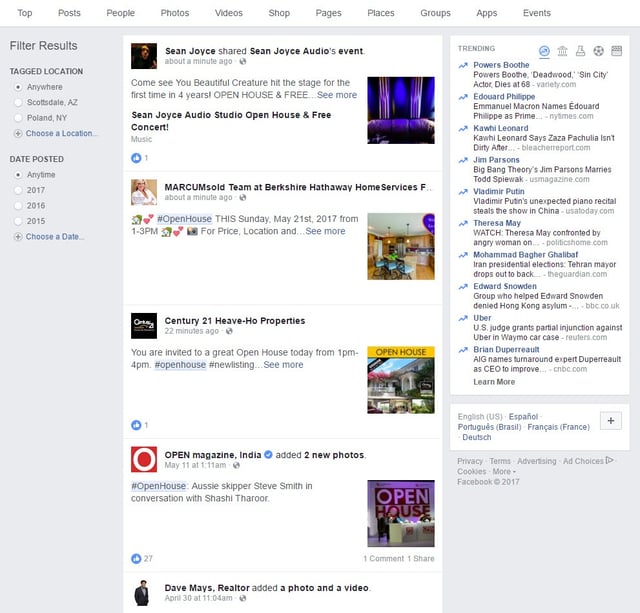Switch to People tab
The width and height of the screenshot is (640, 613).
point(120,13)
